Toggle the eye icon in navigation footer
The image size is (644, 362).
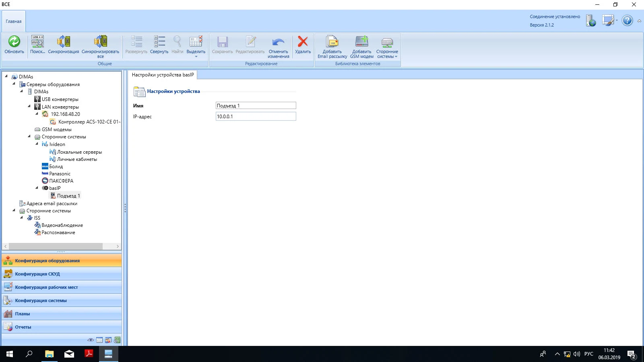(x=91, y=340)
